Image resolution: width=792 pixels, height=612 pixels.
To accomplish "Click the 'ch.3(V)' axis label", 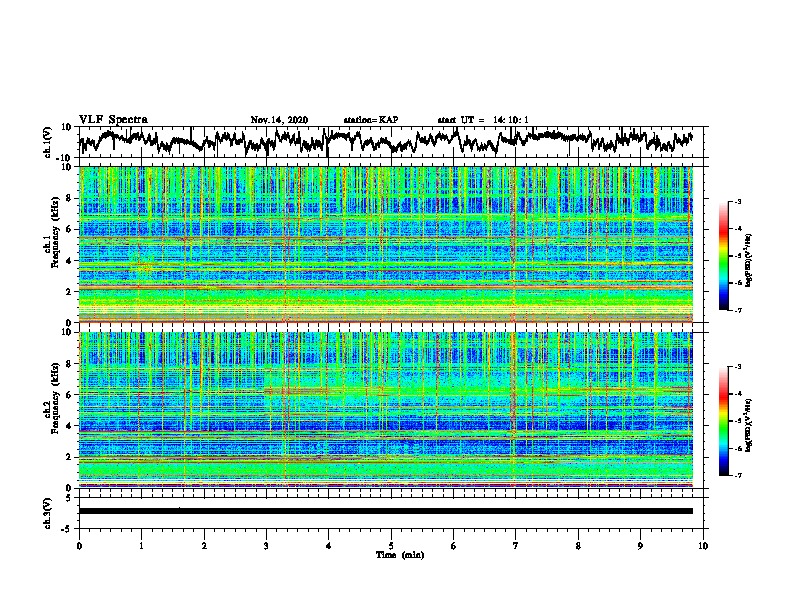I will tap(48, 513).
